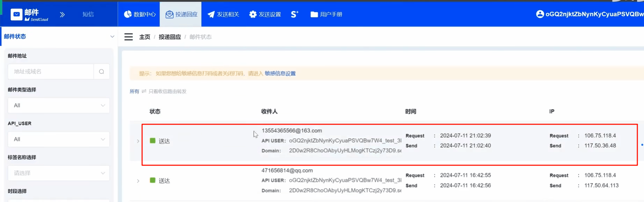644x202 pixels.
Task: Focus the 地址或域名 search field
Action: coord(51,71)
